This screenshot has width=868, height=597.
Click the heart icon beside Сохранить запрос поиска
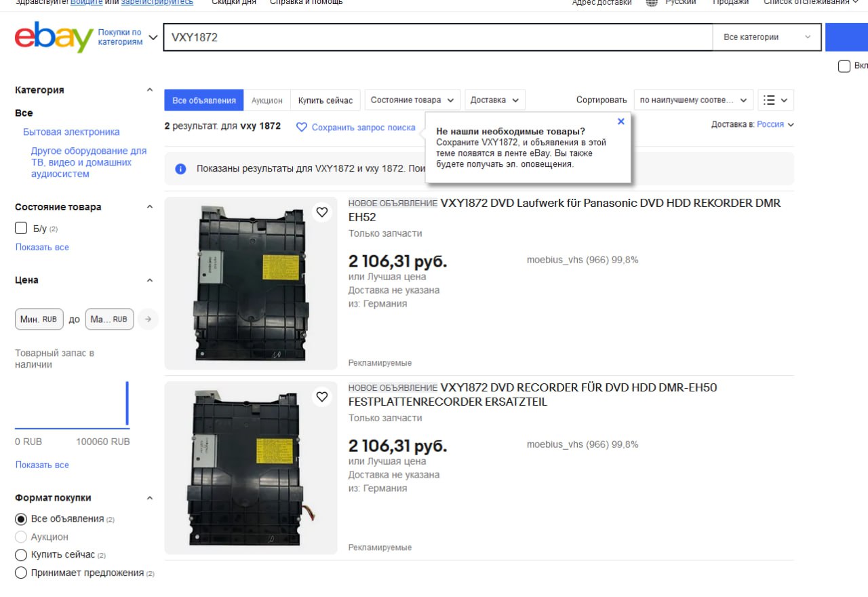click(x=302, y=127)
